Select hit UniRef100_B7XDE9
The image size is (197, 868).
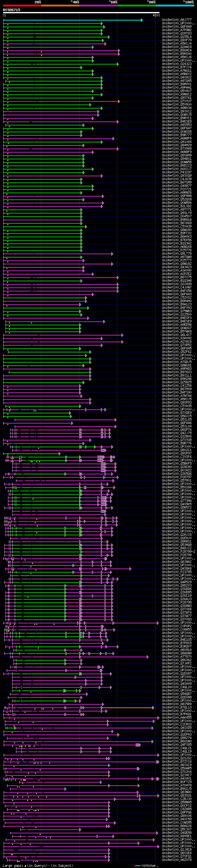point(177,412)
